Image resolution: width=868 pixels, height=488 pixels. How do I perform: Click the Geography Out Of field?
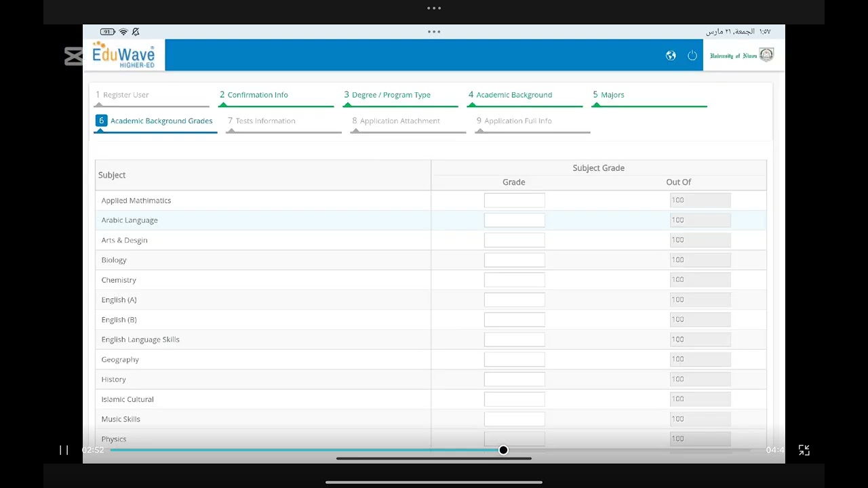[x=701, y=359]
